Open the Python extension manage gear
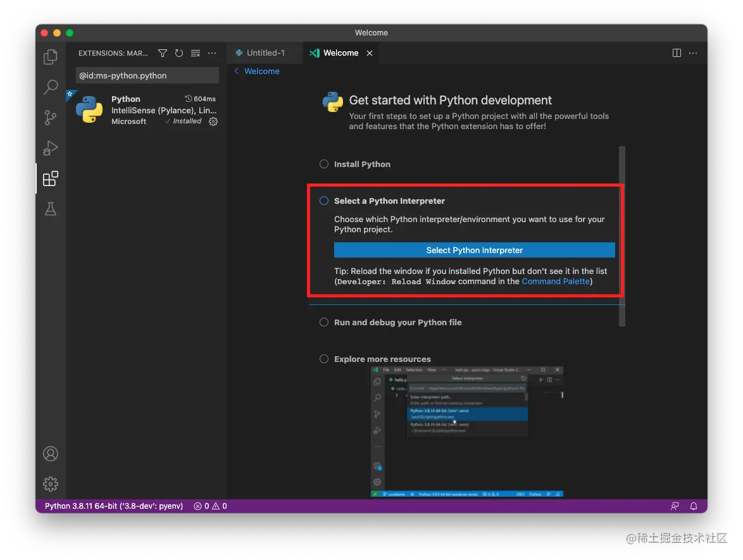Screen dimensions: 743x560 pos(213,121)
